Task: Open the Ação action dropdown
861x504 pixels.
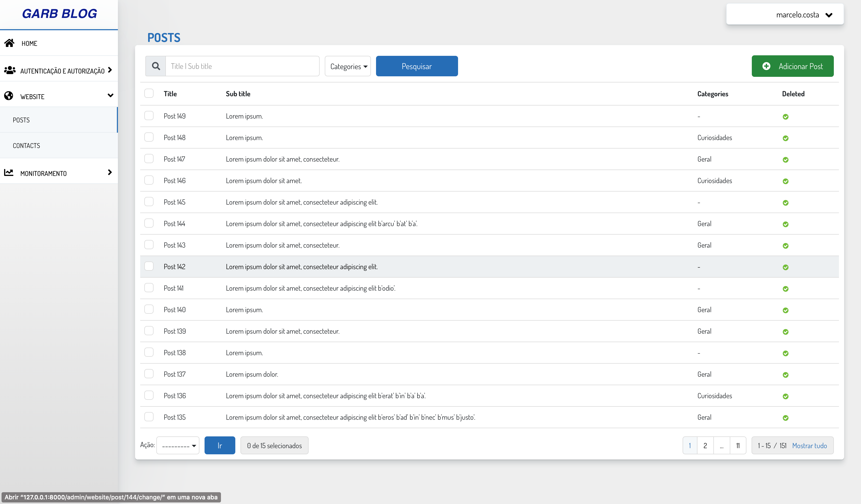Action: (178, 445)
